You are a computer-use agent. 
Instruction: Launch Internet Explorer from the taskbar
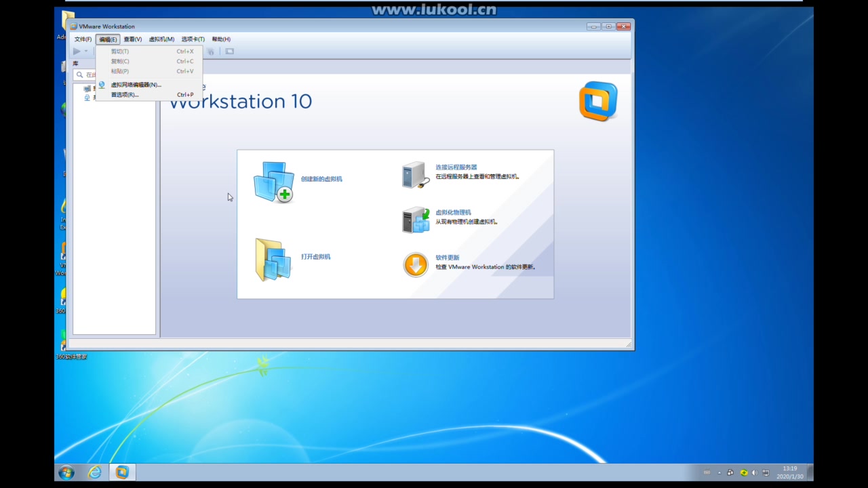coord(94,472)
